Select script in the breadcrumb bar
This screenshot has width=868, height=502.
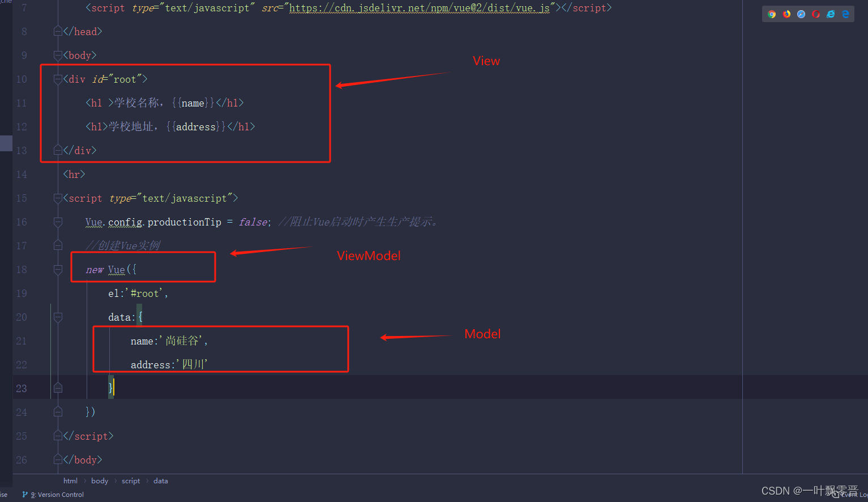[x=131, y=481]
